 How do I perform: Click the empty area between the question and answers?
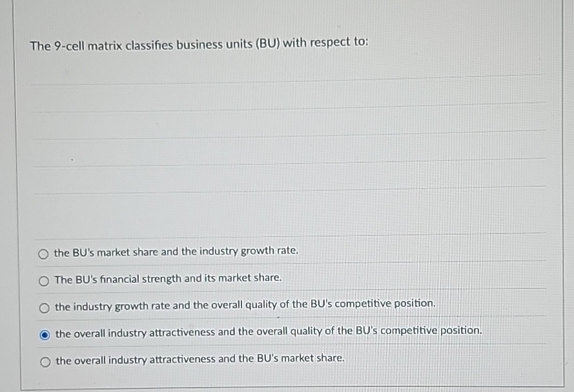(291, 213)
